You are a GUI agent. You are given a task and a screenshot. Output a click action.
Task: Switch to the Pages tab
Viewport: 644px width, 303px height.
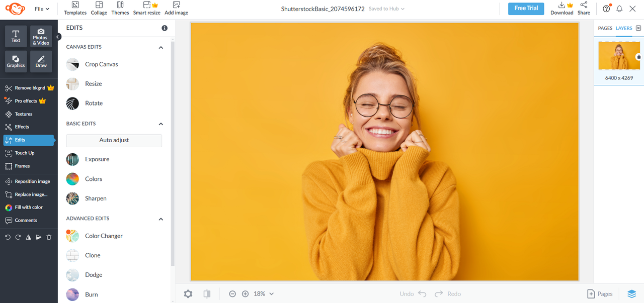(x=605, y=28)
